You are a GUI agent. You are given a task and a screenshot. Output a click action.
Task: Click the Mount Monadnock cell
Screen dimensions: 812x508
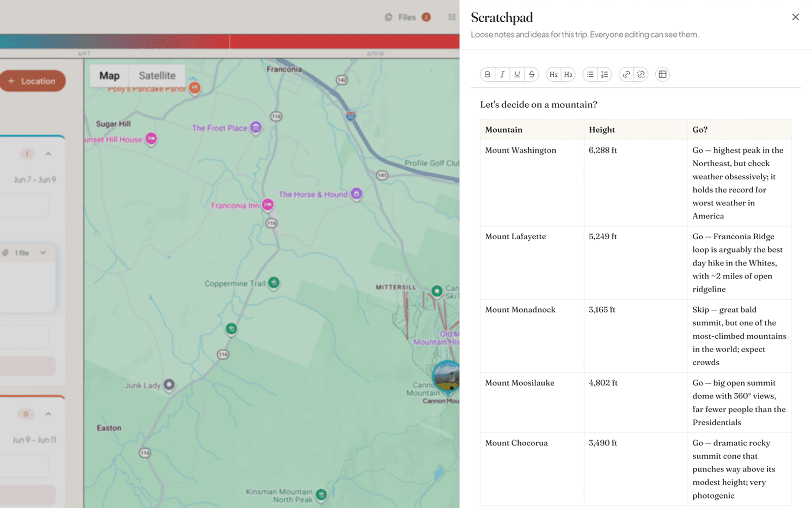click(x=532, y=336)
